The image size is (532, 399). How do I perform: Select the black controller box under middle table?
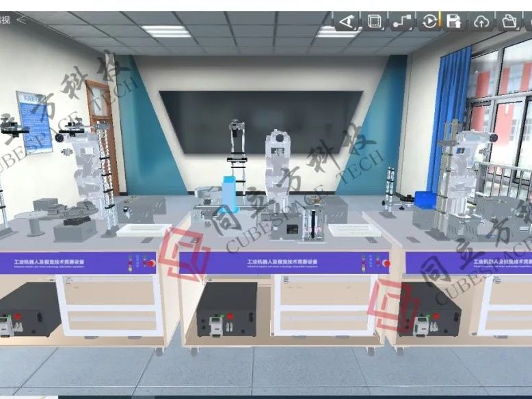pyautogui.click(x=226, y=309)
